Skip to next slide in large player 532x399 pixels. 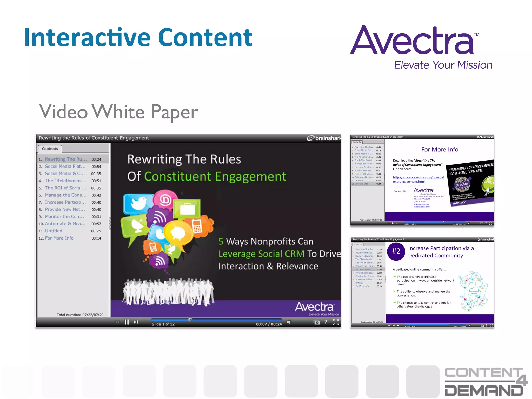136,322
